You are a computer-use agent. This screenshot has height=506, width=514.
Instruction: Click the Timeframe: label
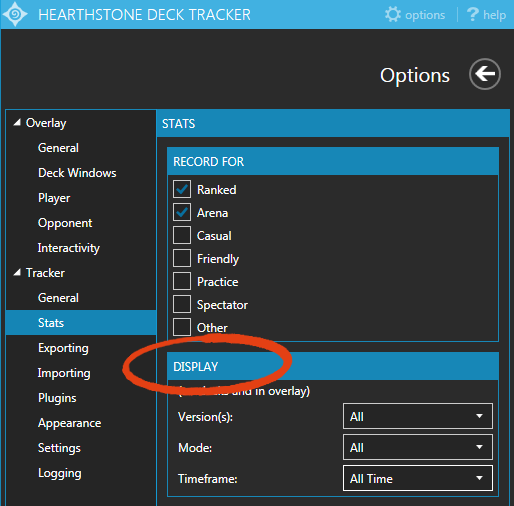click(x=208, y=479)
